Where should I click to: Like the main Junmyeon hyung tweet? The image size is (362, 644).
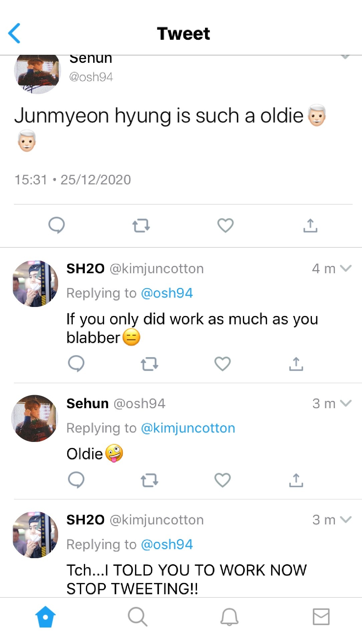tap(225, 225)
